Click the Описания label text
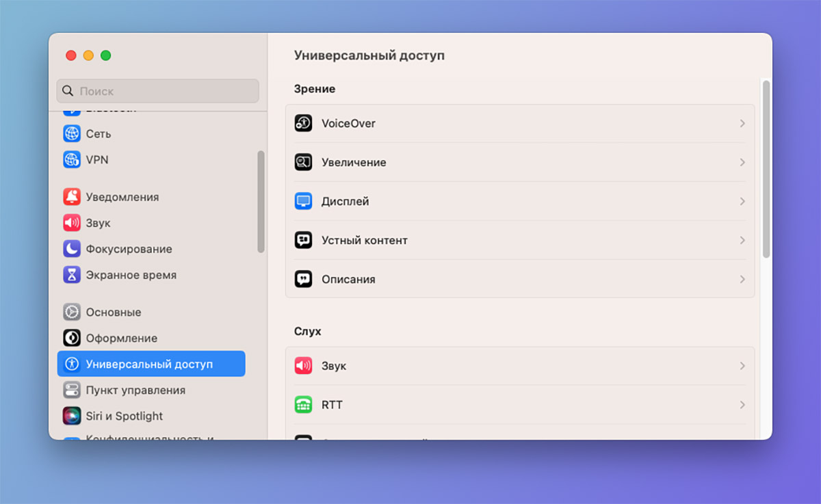The image size is (821, 504). pyautogui.click(x=348, y=279)
